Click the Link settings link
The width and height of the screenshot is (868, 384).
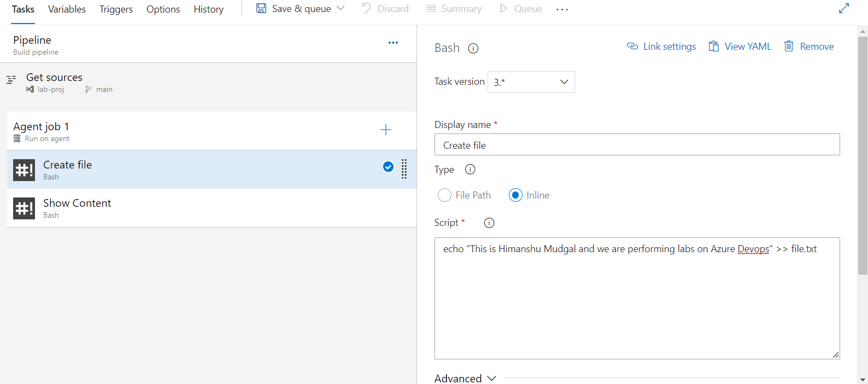pos(661,46)
